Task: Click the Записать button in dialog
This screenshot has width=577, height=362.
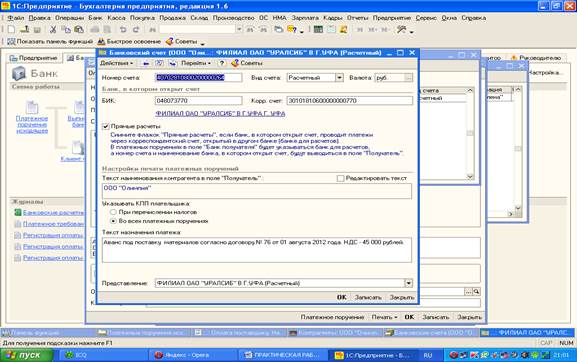Action: pos(368,297)
